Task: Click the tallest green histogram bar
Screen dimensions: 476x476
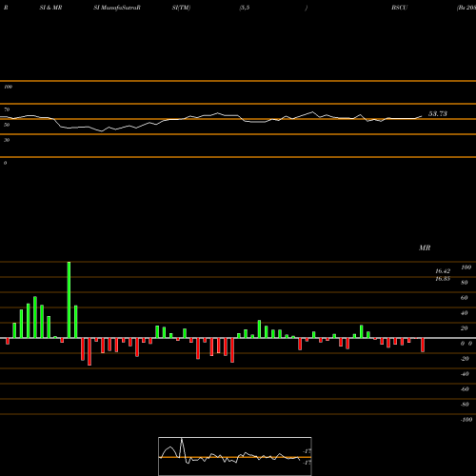Action: coord(69,300)
